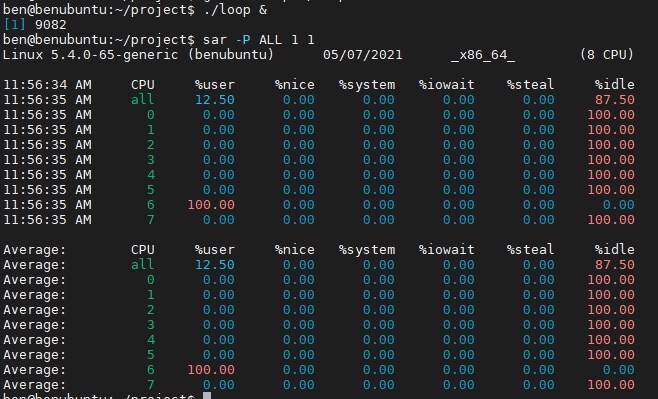Screen dimensions: 658x399
Task: Click CPU number 7 in the 11:56:35 rows
Action: click(x=151, y=220)
